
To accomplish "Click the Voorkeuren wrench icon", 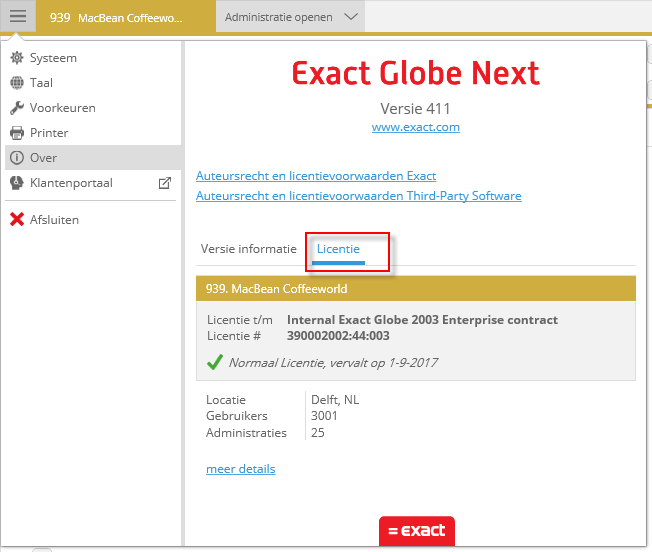I will pos(17,108).
